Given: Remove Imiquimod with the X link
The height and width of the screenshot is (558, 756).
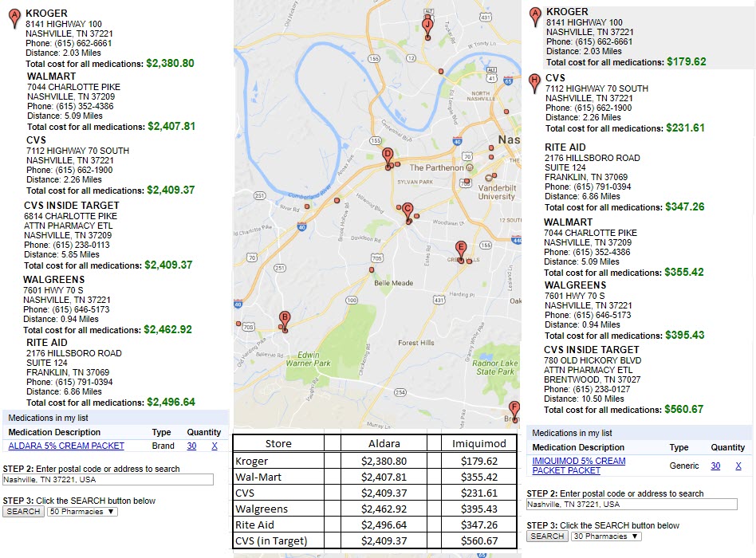Looking at the screenshot, I should (x=738, y=466).
